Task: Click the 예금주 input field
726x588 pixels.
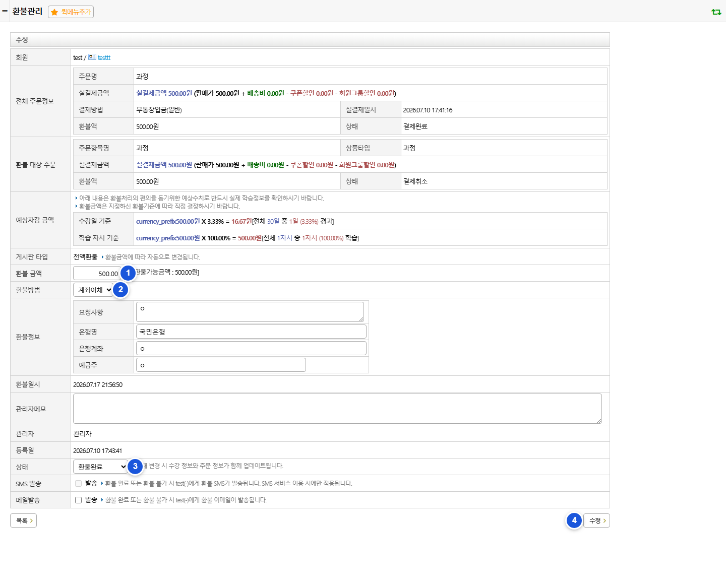Action: point(221,365)
